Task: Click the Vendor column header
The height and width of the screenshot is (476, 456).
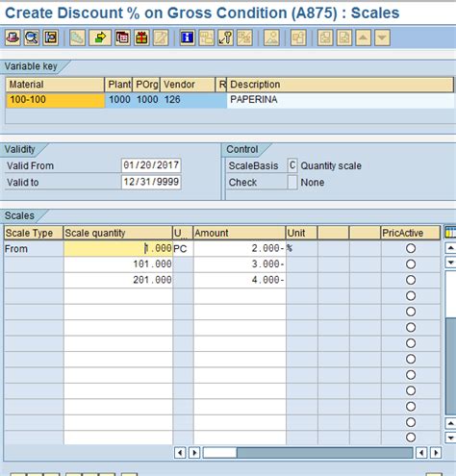Action: [x=188, y=85]
